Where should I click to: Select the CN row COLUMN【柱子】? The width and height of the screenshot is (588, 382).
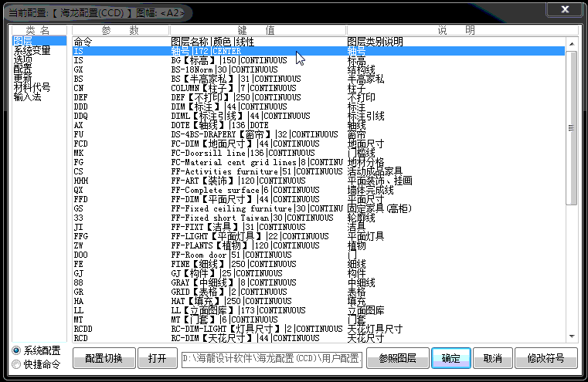tap(319, 88)
